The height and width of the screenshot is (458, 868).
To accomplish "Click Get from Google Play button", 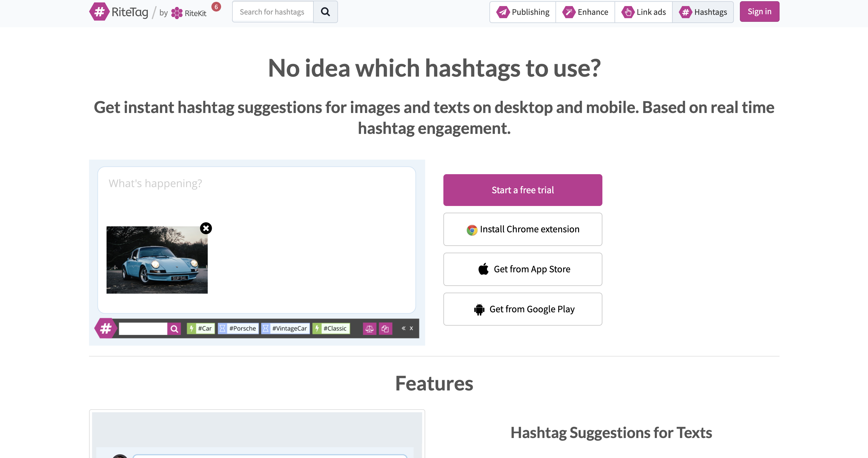I will 523,309.
